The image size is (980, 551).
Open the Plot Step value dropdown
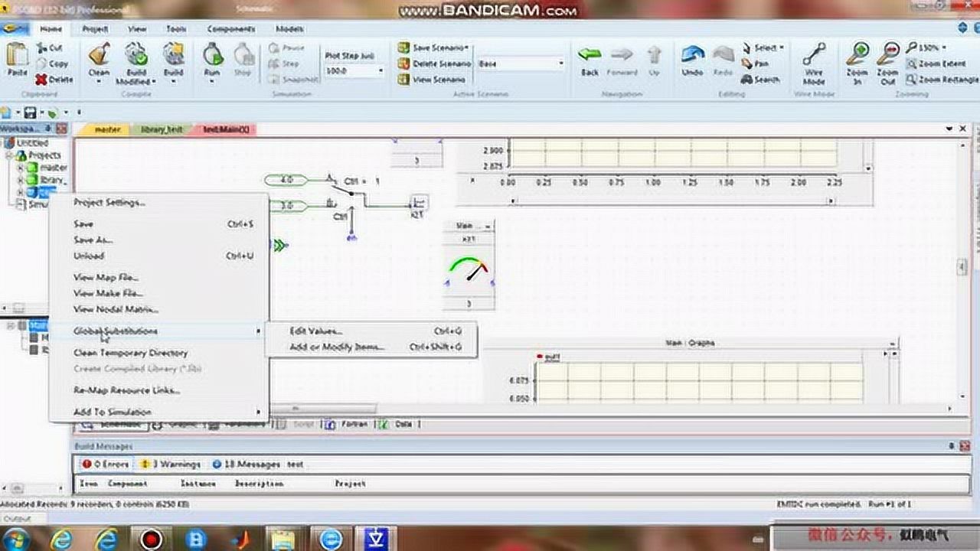[381, 70]
